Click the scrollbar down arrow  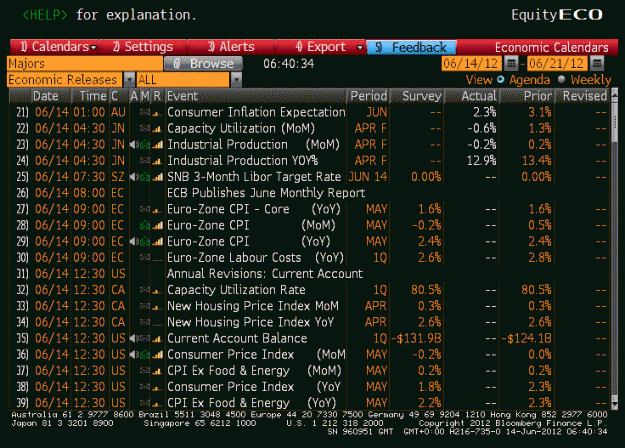click(x=614, y=405)
